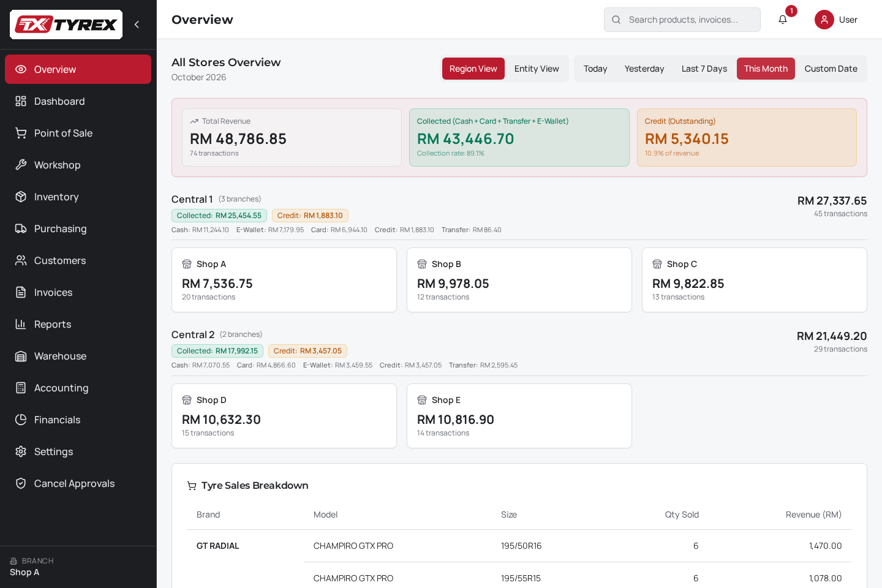The height and width of the screenshot is (588, 882).
Task: Click the Purchasing truck icon
Action: point(21,228)
